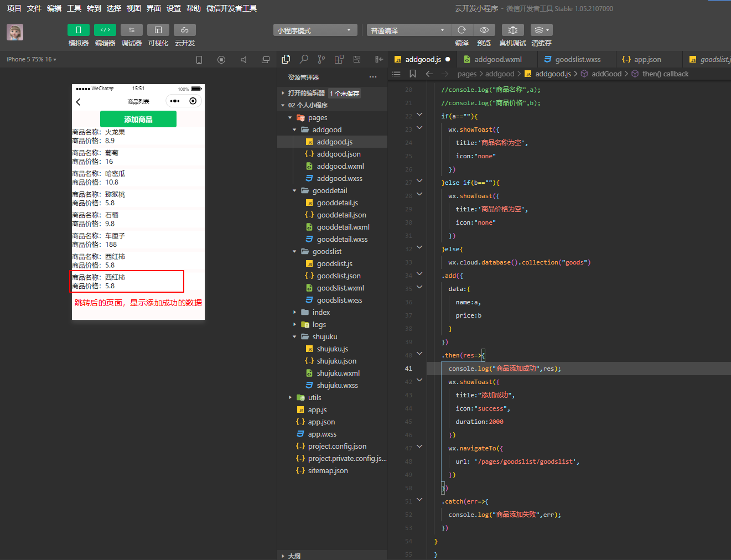Toggle the 编辑器 editor panel button
Image resolution: width=731 pixels, height=560 pixels.
105,30
